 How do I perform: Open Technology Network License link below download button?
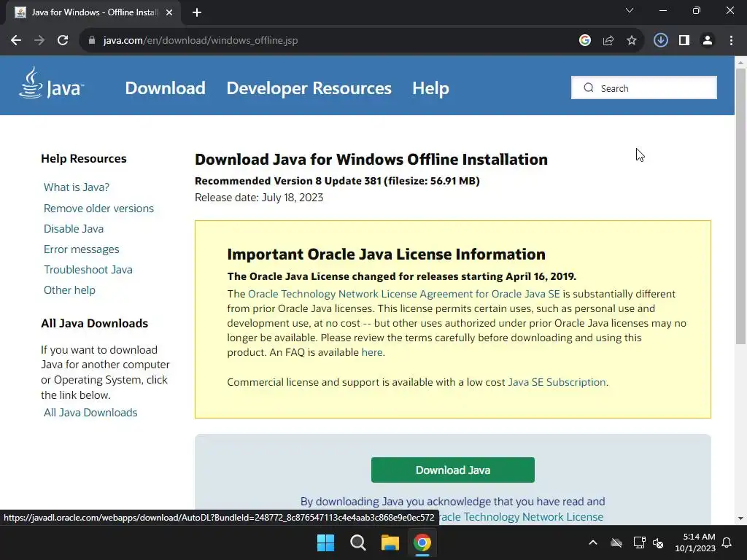pyautogui.click(x=520, y=517)
